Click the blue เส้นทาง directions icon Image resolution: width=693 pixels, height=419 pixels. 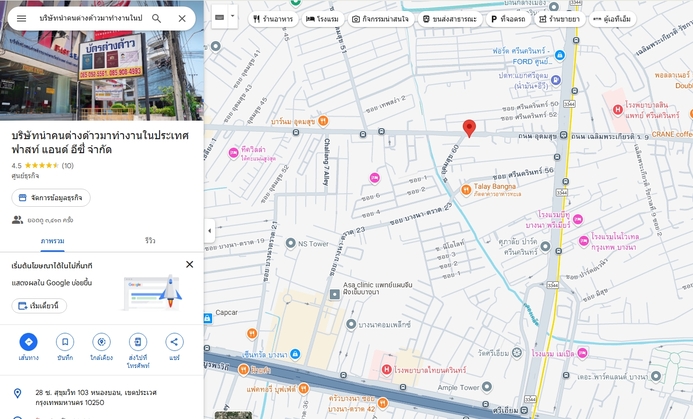click(29, 342)
